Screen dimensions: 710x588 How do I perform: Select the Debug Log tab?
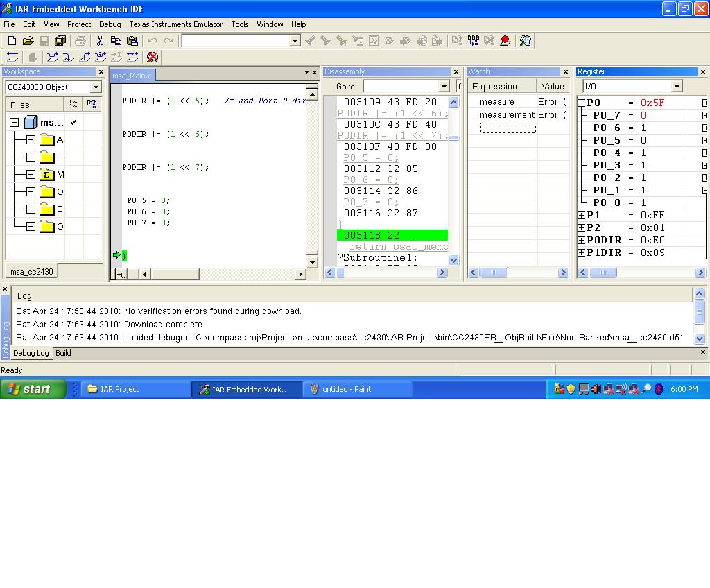[31, 353]
